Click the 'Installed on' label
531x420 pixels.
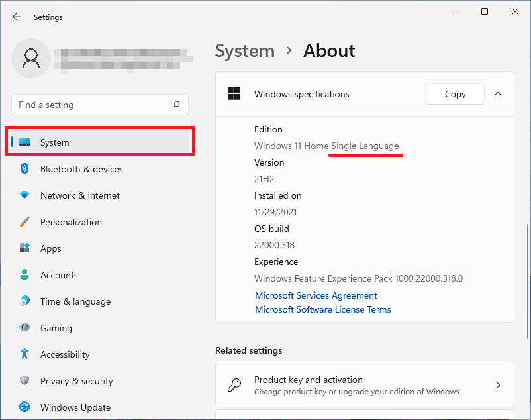pyautogui.click(x=277, y=195)
